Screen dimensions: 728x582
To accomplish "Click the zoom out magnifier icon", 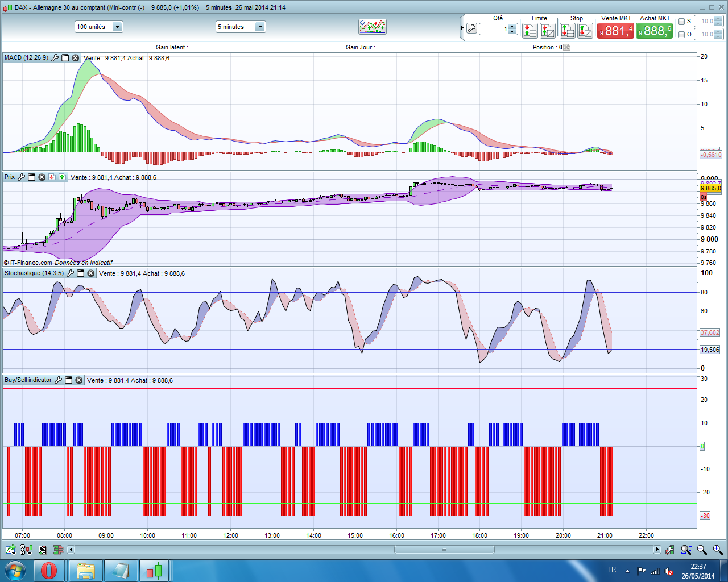I will (x=702, y=550).
